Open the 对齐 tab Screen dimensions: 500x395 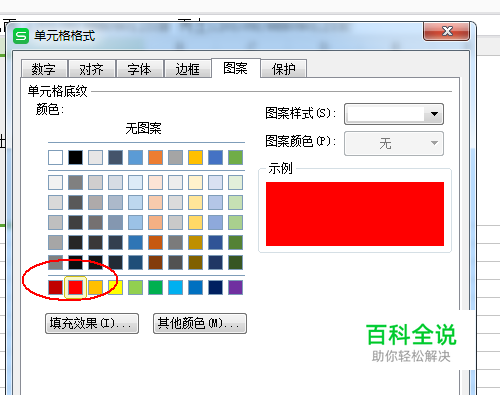(92, 69)
